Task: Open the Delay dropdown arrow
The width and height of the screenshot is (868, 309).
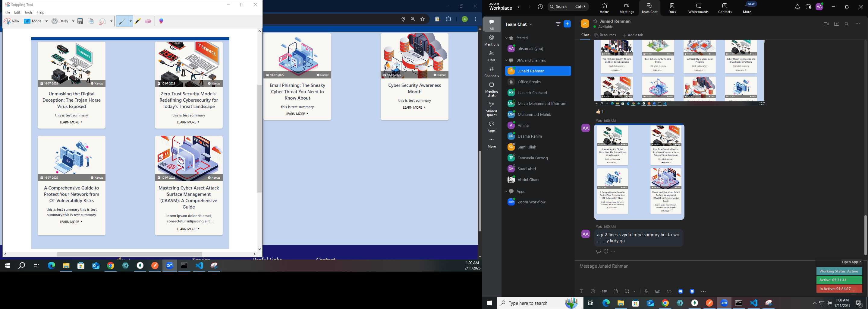Action: 73,21
